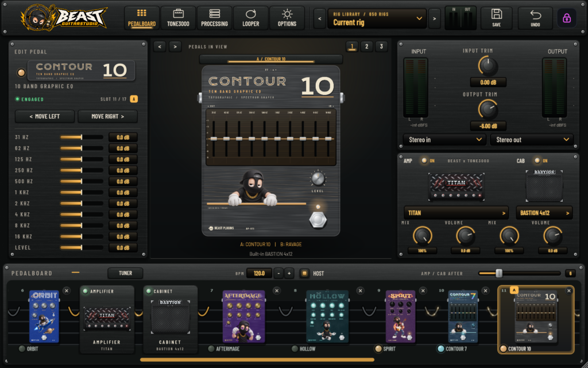Adjust the Level slider in Edit Pedal
Image resolution: width=588 pixels, height=368 pixels.
[x=82, y=248]
